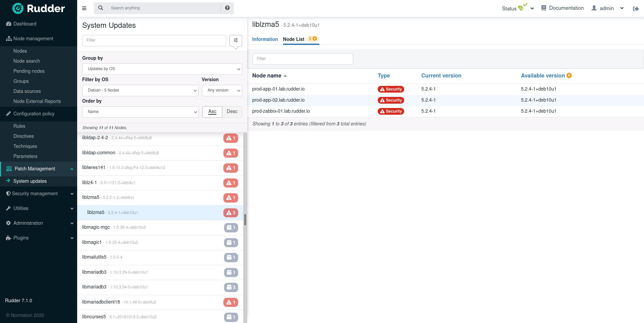
Task: Click the Node List filter field
Action: click(303, 59)
